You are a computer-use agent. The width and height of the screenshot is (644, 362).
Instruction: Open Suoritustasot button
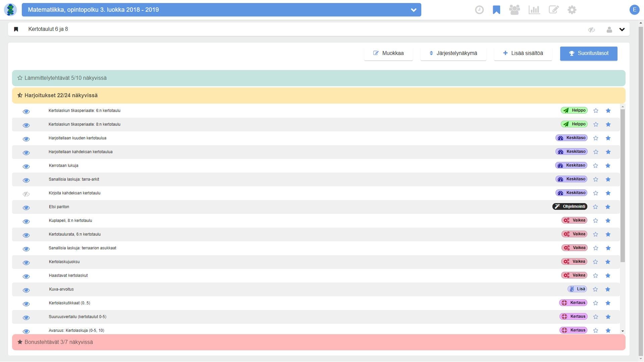(x=589, y=53)
